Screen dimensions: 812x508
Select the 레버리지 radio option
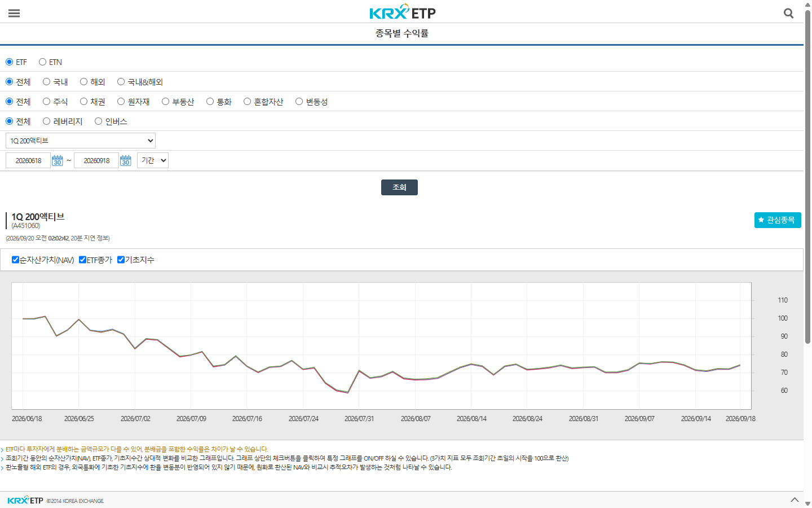47,121
